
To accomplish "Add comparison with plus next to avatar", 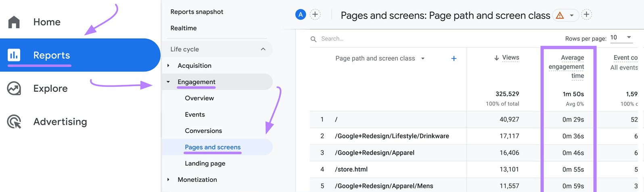I will 315,15.
